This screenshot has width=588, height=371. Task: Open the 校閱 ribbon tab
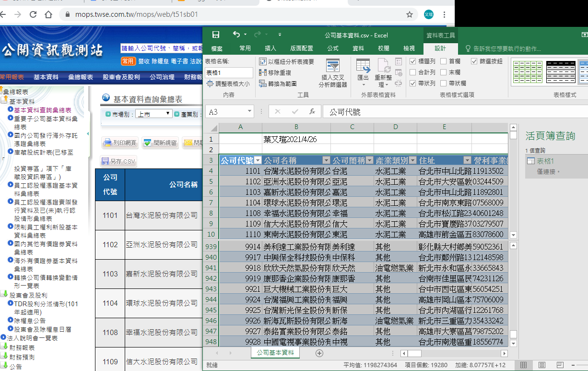[x=384, y=48]
